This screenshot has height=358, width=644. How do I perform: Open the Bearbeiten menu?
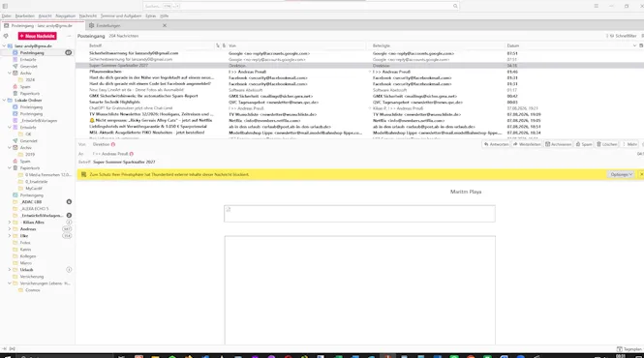click(x=24, y=16)
